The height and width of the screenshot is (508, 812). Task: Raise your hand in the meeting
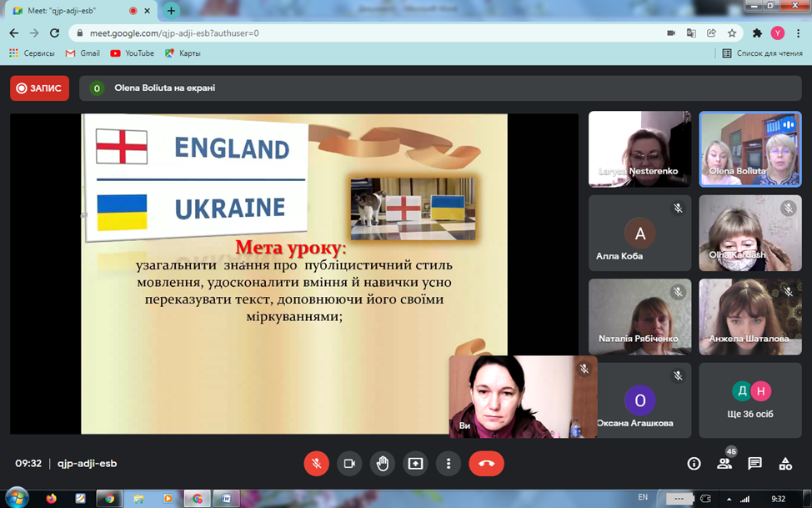[x=383, y=464]
